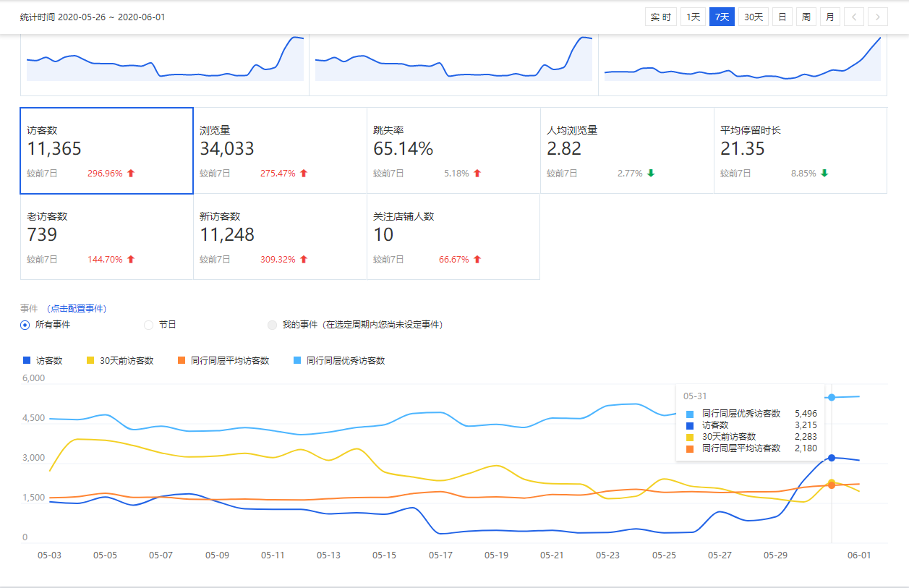Click the red up arrow beside 275.47%
Screen dimensions: 909x588
pyautogui.click(x=304, y=174)
